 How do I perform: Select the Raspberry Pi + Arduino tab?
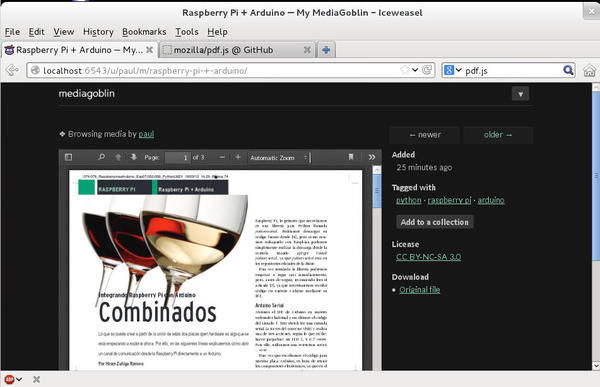click(79, 50)
